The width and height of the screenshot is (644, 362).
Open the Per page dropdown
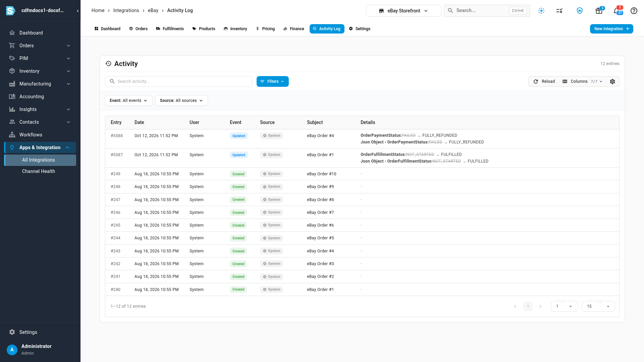pyautogui.click(x=598, y=306)
